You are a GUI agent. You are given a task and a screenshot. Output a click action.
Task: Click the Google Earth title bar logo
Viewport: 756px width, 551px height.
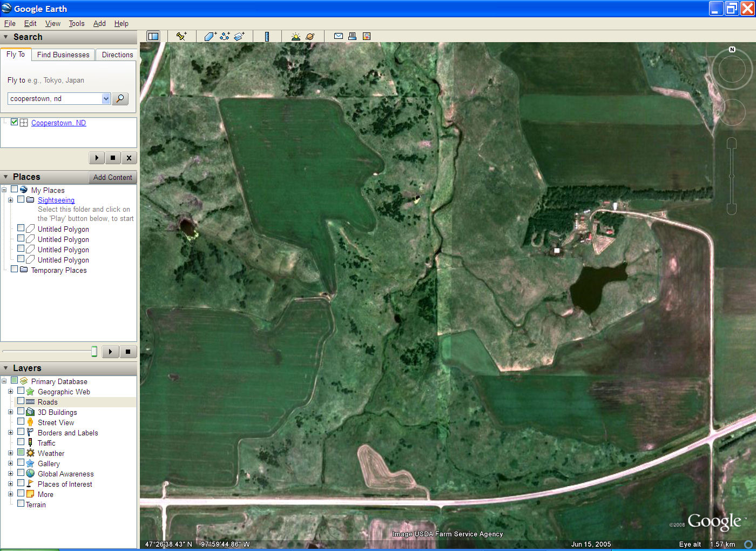coord(6,8)
